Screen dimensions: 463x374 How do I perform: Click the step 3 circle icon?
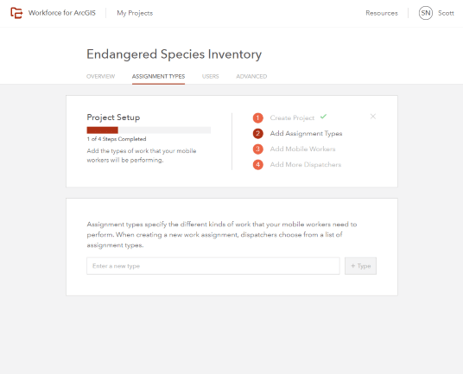[x=258, y=149]
